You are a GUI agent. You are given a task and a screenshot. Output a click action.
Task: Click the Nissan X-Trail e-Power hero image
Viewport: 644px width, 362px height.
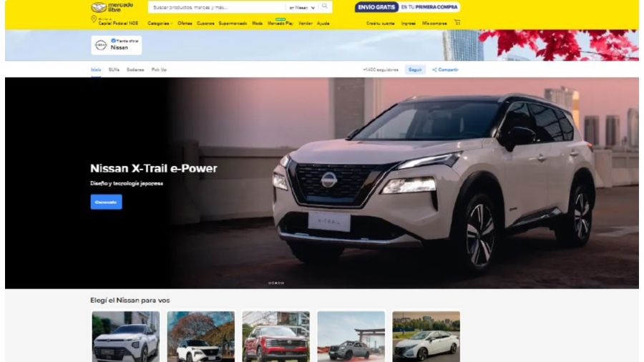coord(322,183)
